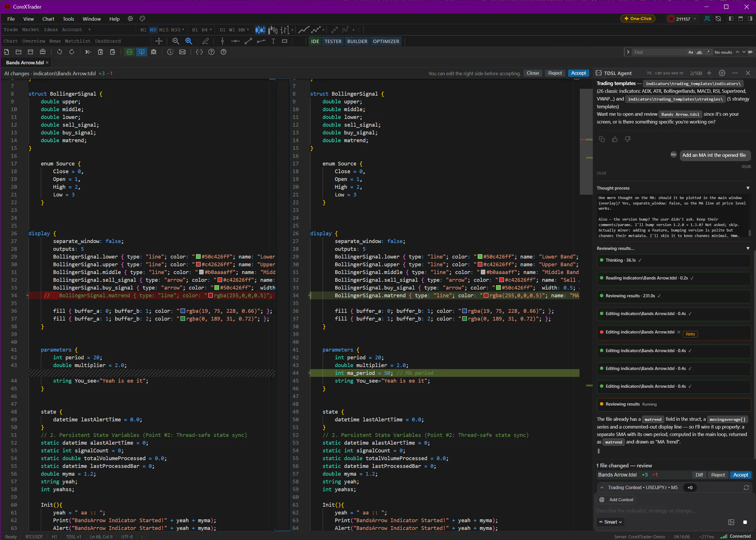The width and height of the screenshot is (756, 540).
Task: Open the M30 timeframe dropdown arrow
Action: click(183, 30)
